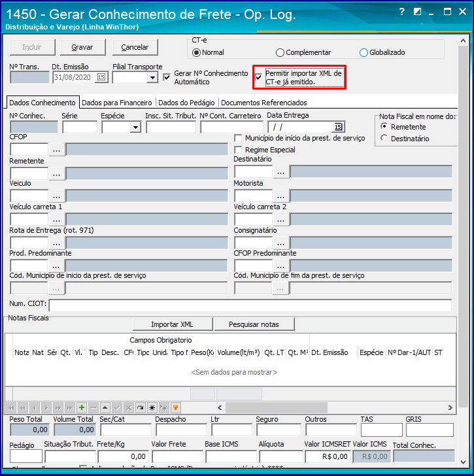Check the Regime Especial checkbox
The image size is (474, 476).
[x=238, y=150]
